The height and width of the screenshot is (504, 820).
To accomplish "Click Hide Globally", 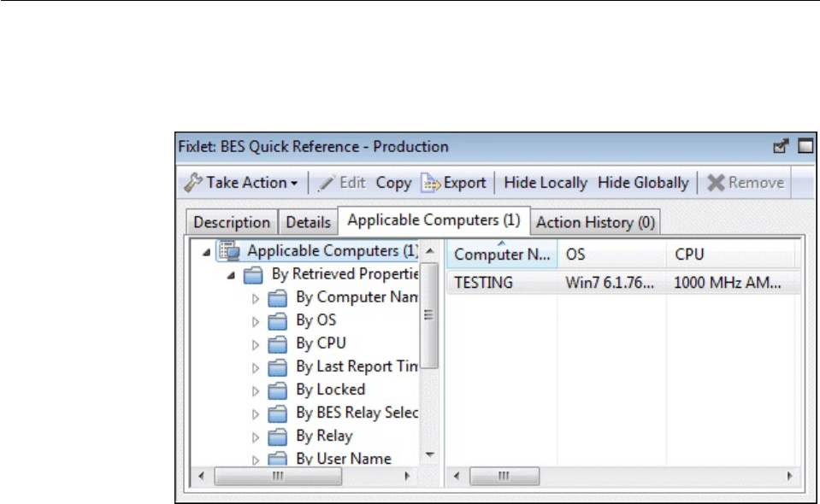I will click(x=643, y=183).
